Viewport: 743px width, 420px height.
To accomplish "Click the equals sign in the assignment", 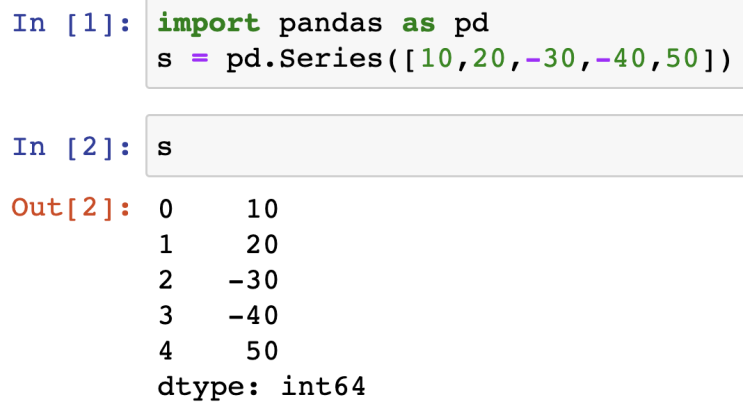I will [x=198, y=59].
